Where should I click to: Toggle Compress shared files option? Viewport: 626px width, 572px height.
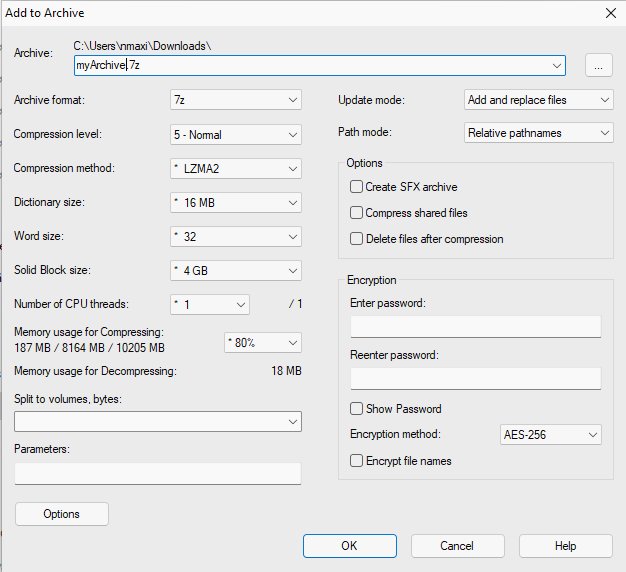(x=356, y=213)
